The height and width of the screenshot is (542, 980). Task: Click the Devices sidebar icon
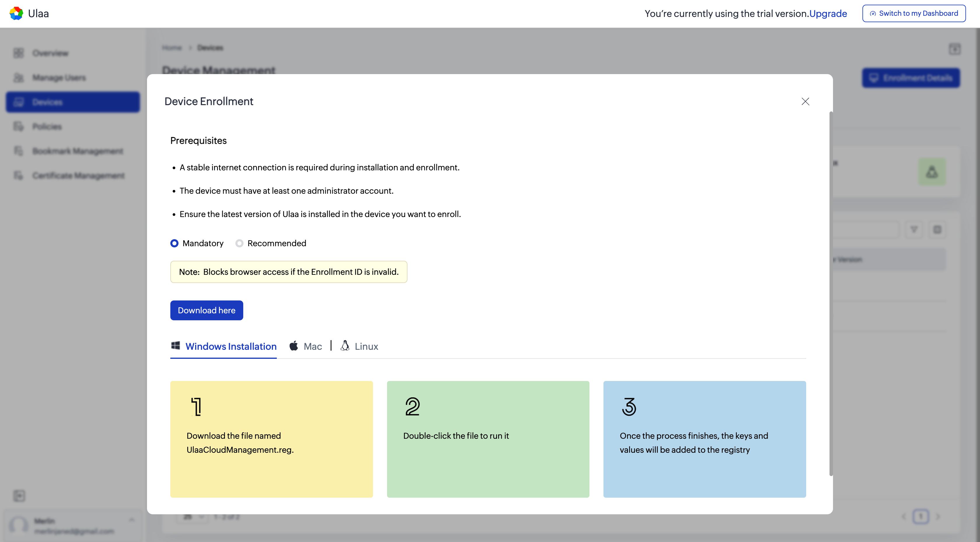point(19,102)
